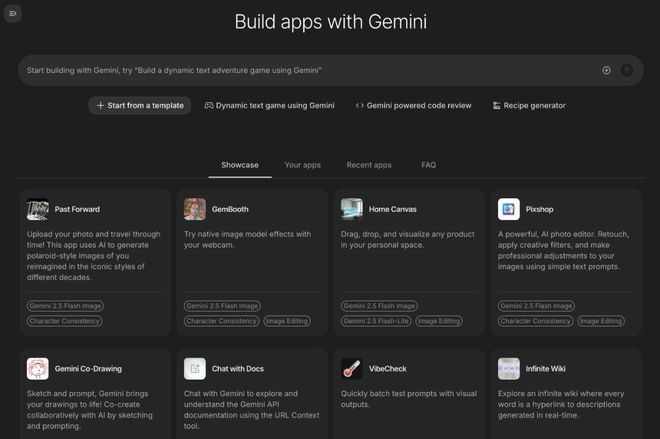
Task: Click 'Drag, drop, and visualize any product' description
Action: pyautogui.click(x=407, y=239)
